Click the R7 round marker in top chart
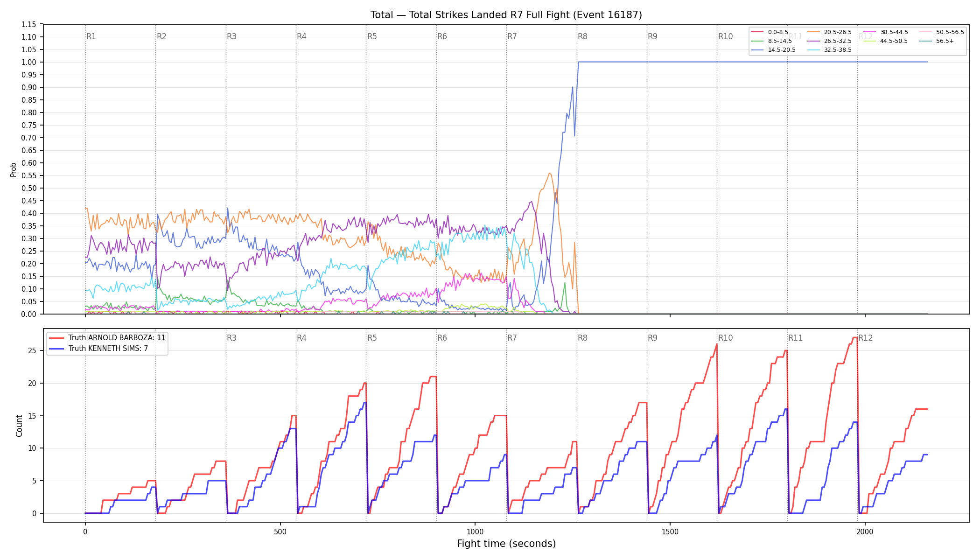Viewport: 980px width, 560px height. click(512, 36)
